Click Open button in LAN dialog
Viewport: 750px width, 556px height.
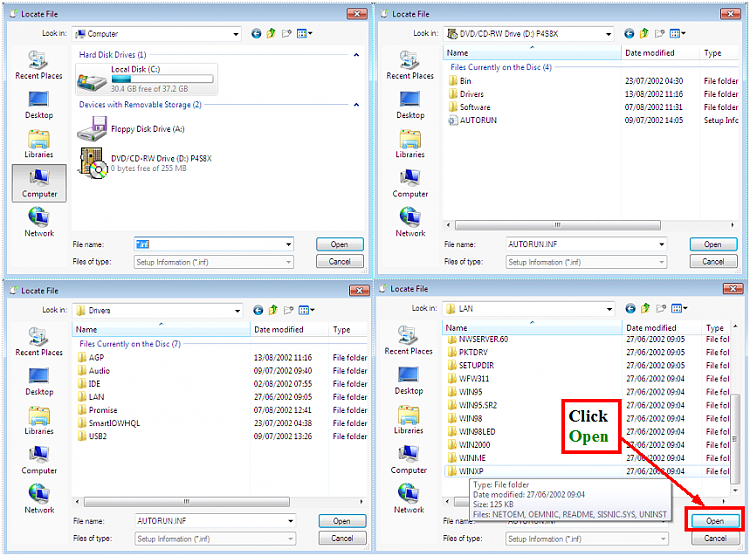(715, 521)
